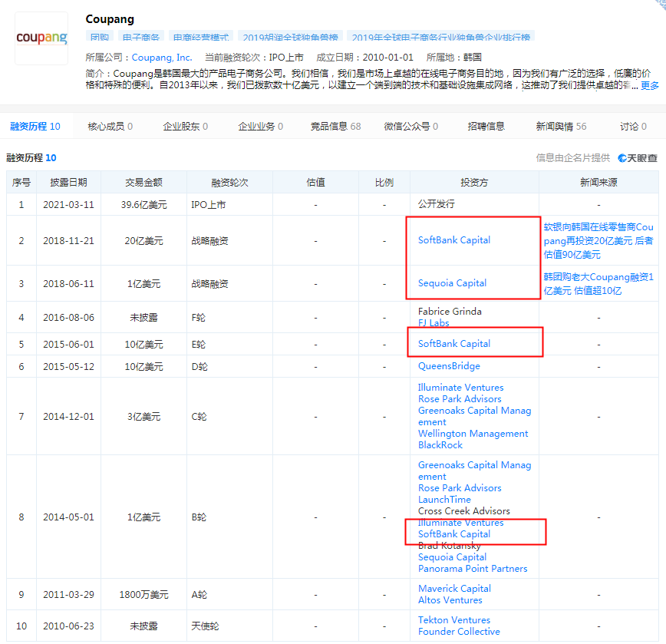Open SoftBank Capital in the 2018-11-21 row
666x644 pixels.
click(x=454, y=240)
